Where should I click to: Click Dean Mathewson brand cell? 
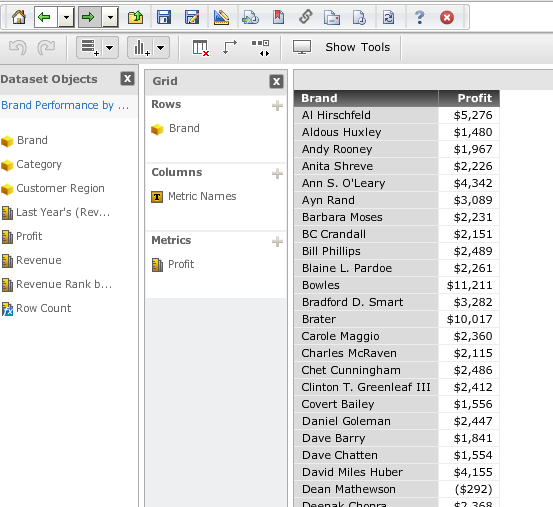[x=366, y=489]
